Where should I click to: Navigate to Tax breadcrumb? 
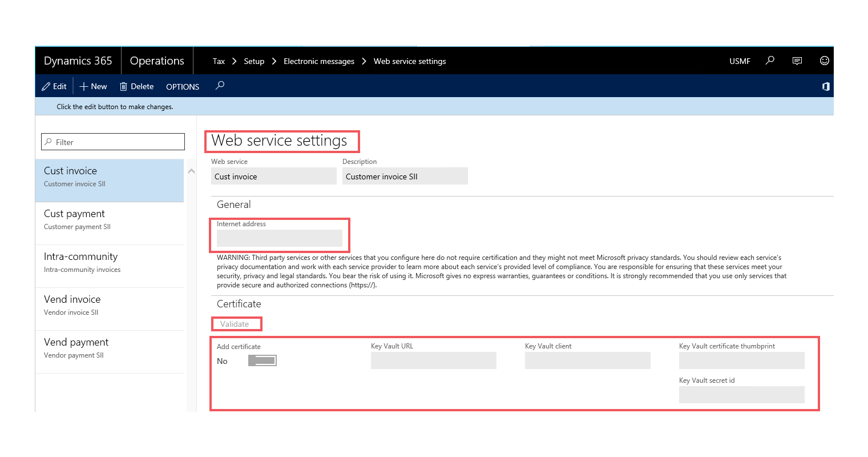219,61
